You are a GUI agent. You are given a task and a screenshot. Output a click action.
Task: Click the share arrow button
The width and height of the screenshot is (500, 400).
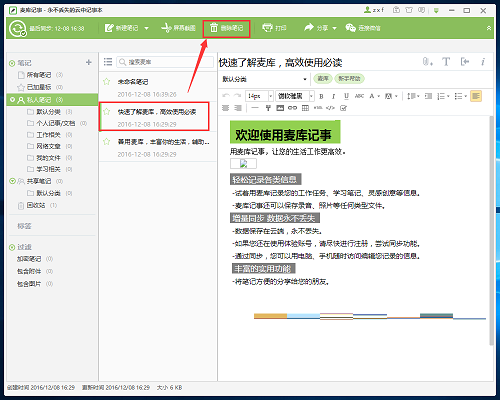pos(316,28)
